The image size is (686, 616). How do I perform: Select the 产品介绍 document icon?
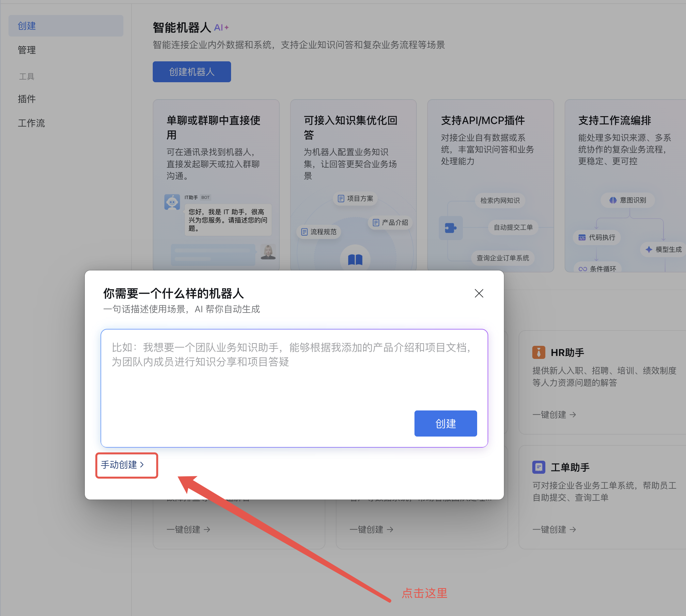click(376, 223)
